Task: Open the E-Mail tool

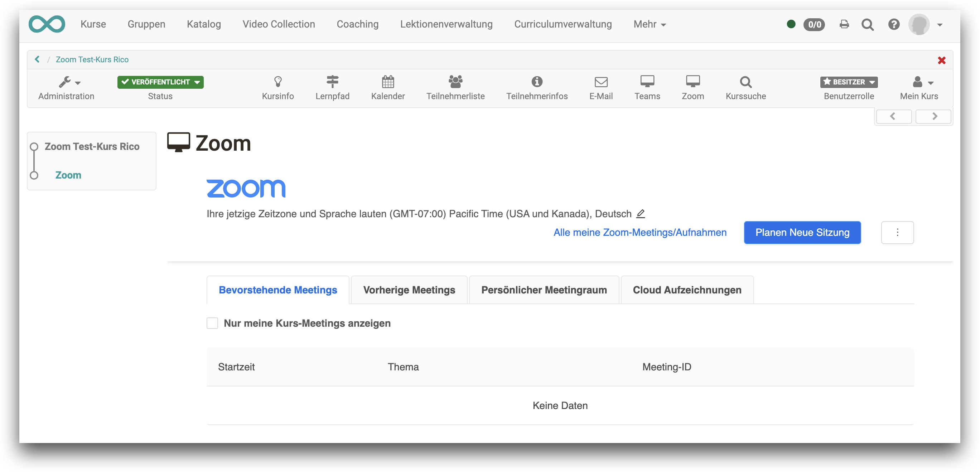Action: [x=600, y=88]
